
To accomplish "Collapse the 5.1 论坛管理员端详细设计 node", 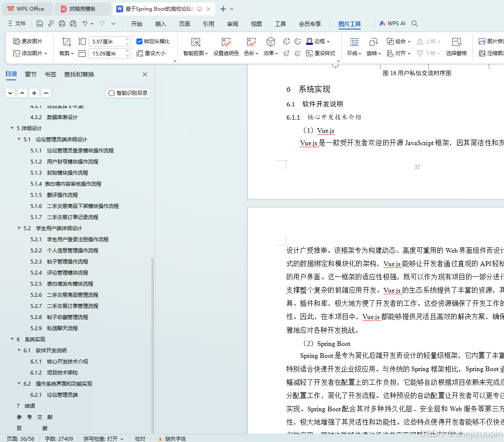I will (19, 139).
